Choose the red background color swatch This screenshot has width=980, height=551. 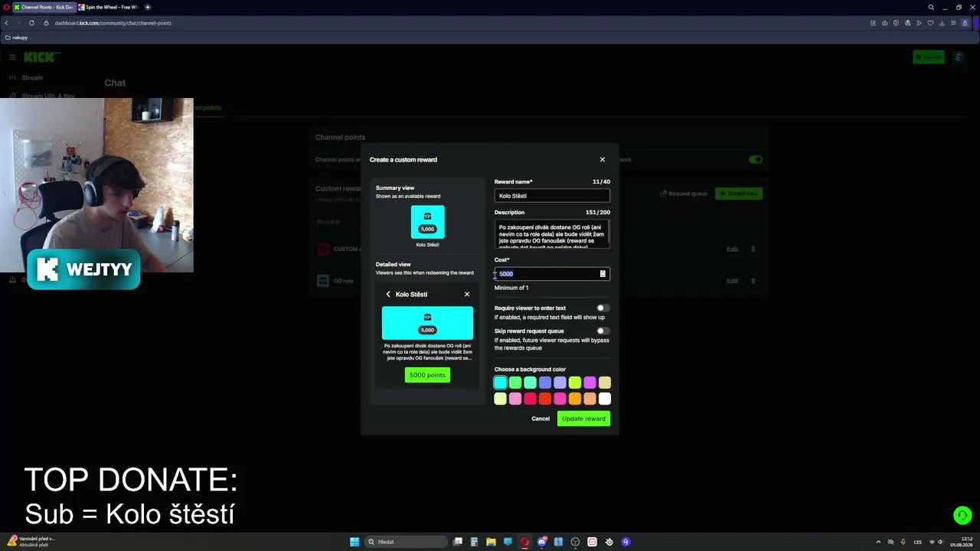545,399
